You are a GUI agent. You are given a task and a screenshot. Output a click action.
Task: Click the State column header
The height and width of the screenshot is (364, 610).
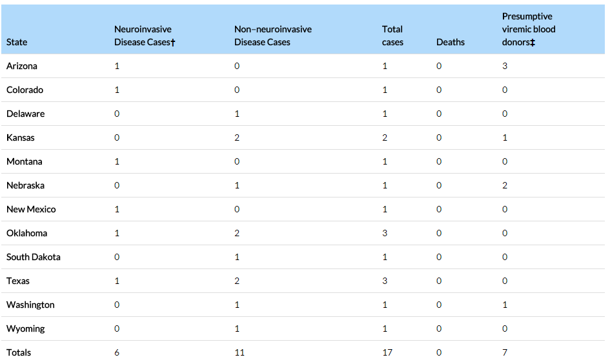point(17,42)
